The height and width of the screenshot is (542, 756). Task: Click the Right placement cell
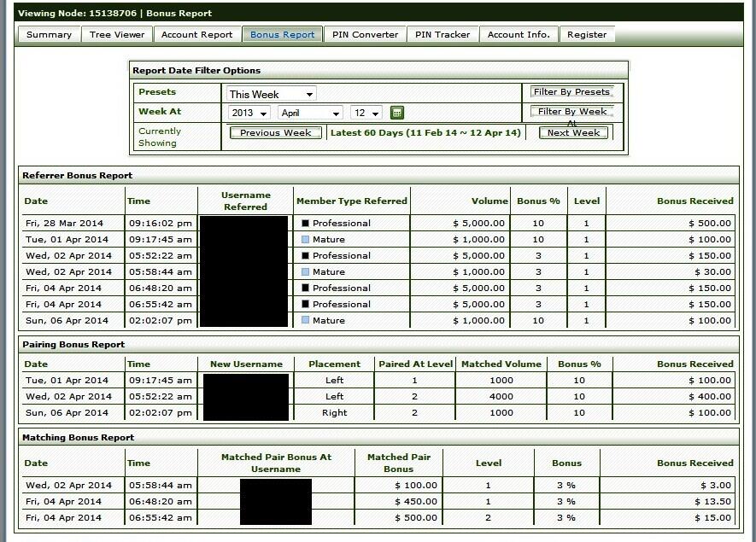334,413
